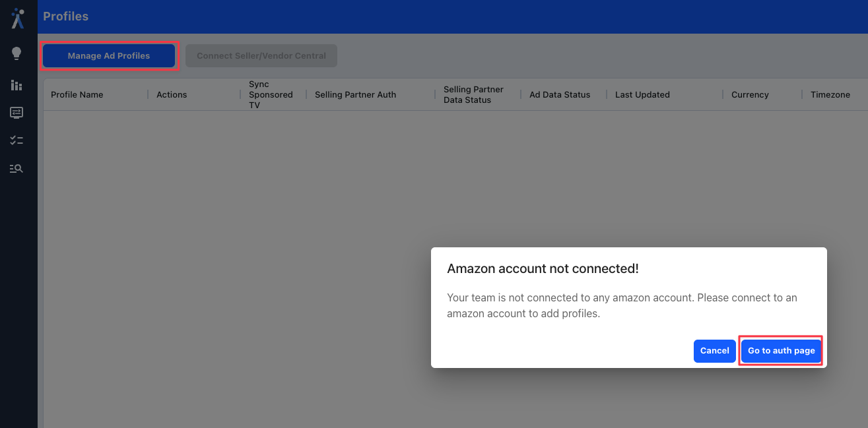The width and height of the screenshot is (868, 428).
Task: Click the Actions column header
Action: pyautogui.click(x=172, y=95)
